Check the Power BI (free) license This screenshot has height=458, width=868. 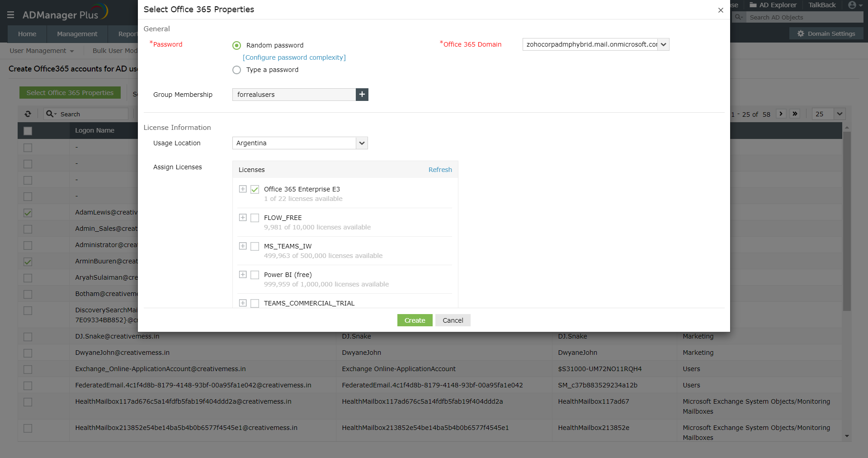tap(255, 275)
